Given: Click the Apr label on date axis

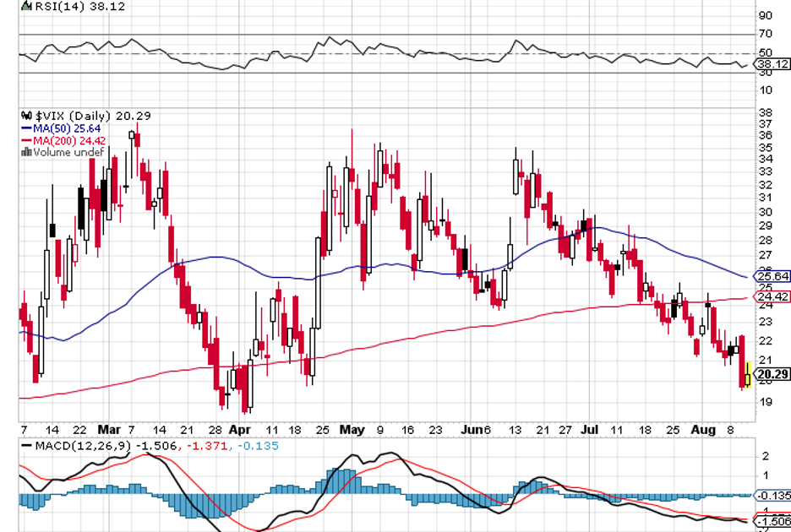Looking at the screenshot, I should tap(243, 430).
